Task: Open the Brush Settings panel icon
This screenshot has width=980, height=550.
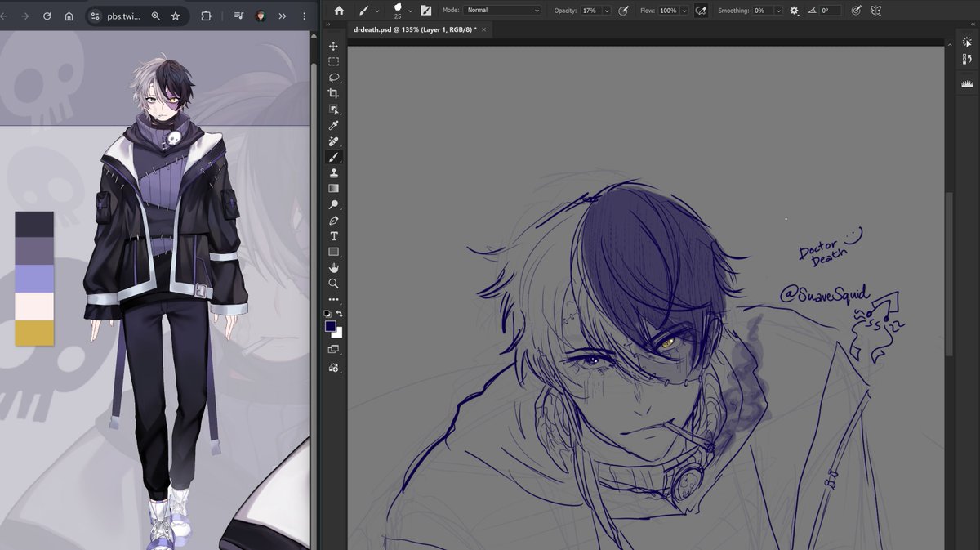Action: coord(426,11)
